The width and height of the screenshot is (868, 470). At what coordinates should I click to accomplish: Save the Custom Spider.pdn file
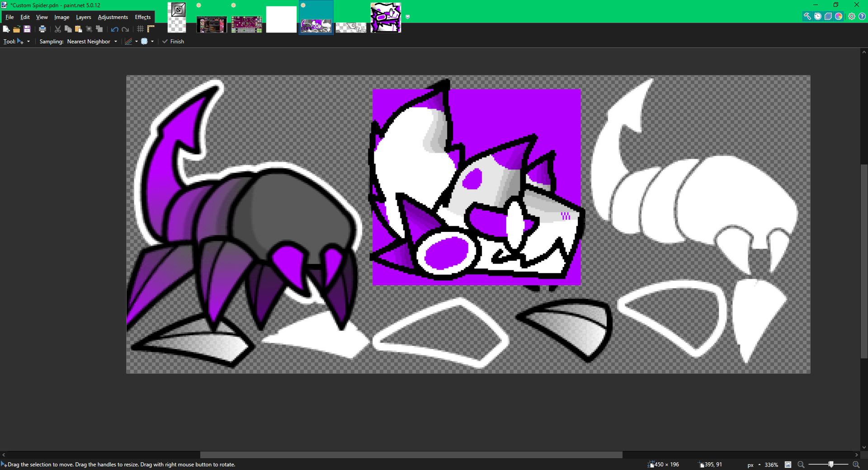[x=27, y=29]
